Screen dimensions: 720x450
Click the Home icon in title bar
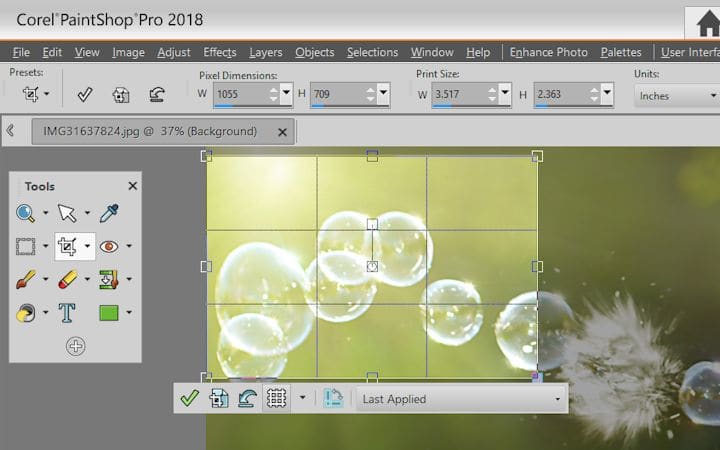tap(708, 24)
